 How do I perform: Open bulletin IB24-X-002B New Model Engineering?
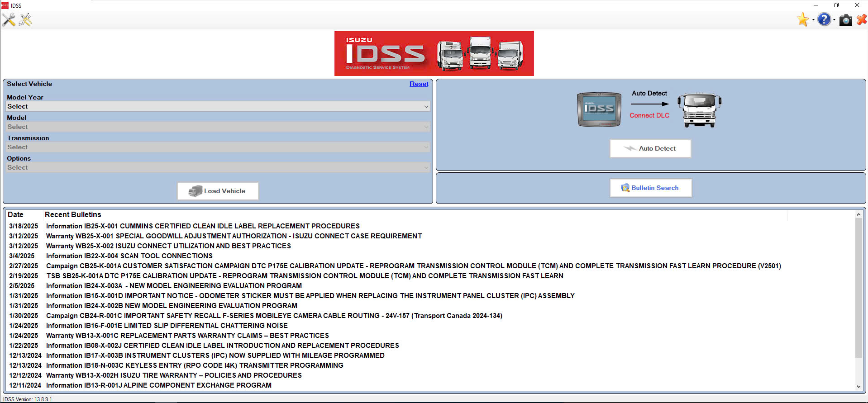(172, 306)
